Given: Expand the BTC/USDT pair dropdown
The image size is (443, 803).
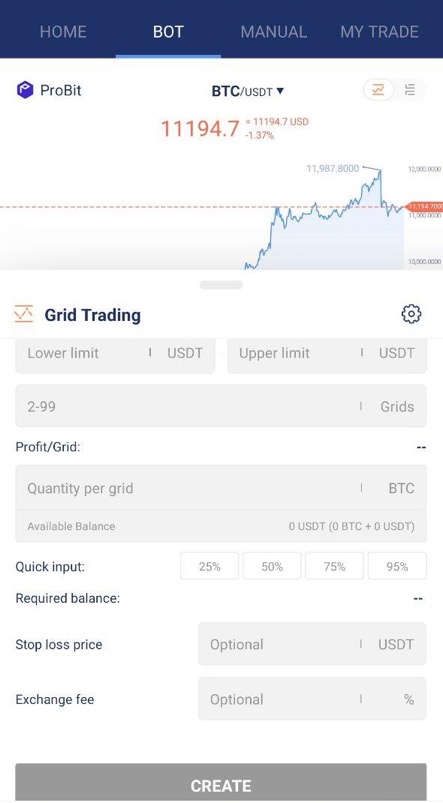Looking at the screenshot, I should [x=248, y=91].
